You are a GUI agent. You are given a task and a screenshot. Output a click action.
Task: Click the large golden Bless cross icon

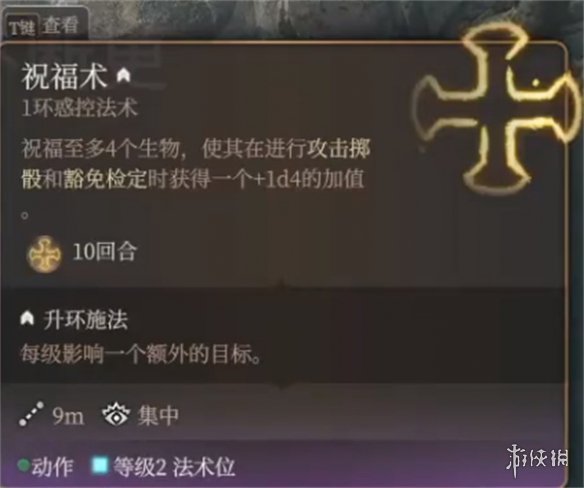coord(497,112)
